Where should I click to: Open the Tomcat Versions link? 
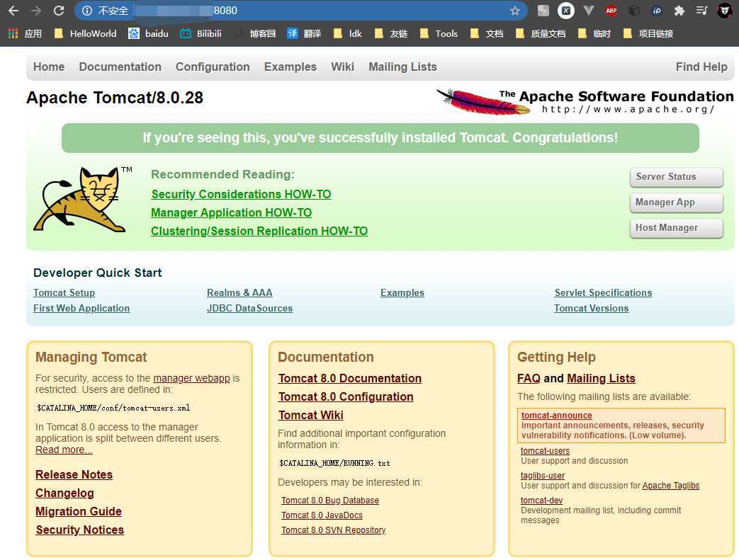click(x=592, y=308)
